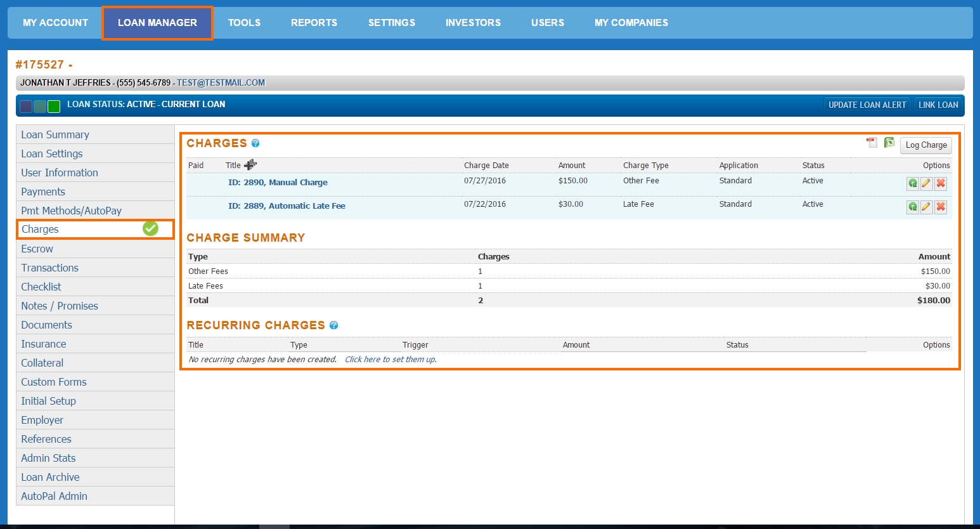Delete charge 2890 with the red X

(x=941, y=183)
